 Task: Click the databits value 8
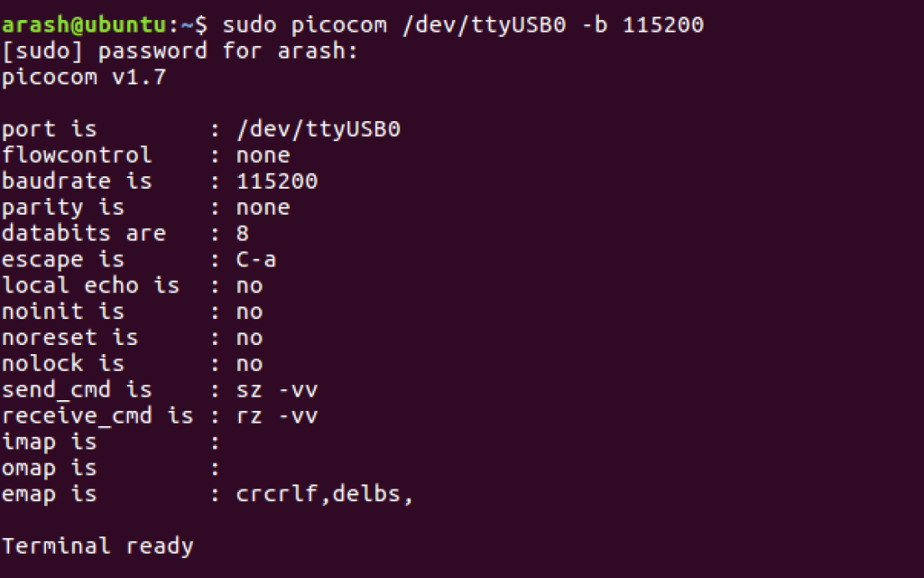point(242,233)
